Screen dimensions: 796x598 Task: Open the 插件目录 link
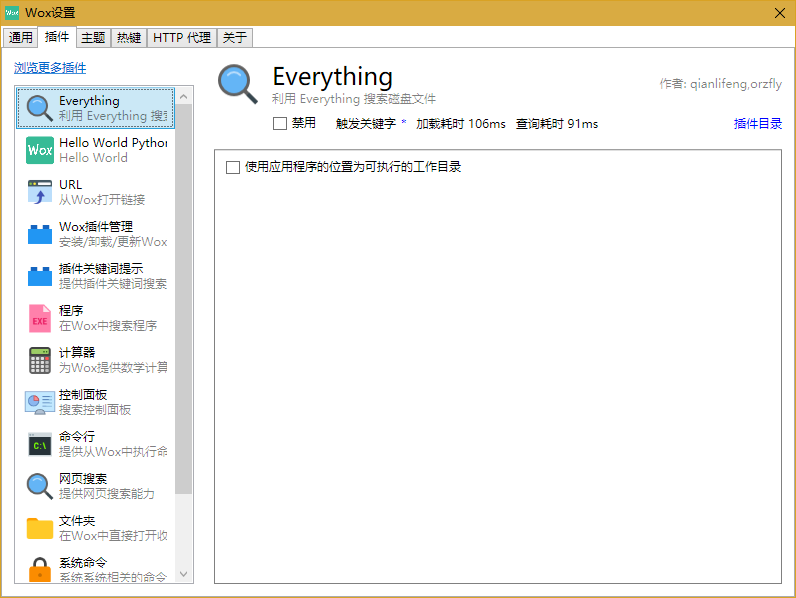coord(757,123)
